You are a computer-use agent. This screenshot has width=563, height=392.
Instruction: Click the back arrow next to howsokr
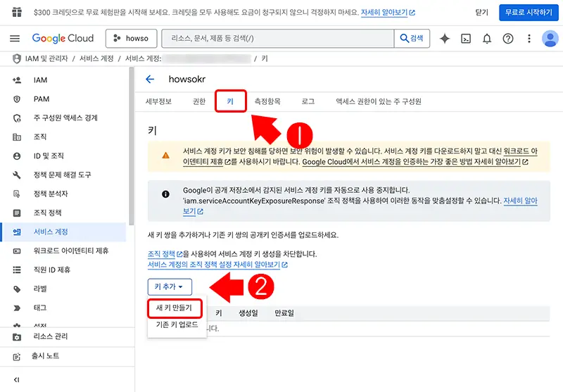[150, 79]
